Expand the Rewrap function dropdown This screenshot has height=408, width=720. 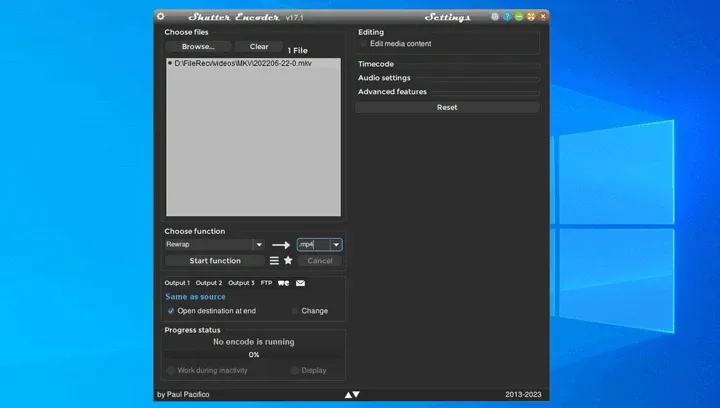pyautogui.click(x=259, y=245)
